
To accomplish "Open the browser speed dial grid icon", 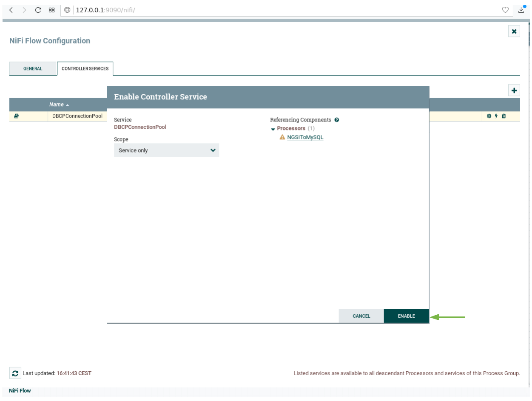I will click(51, 10).
